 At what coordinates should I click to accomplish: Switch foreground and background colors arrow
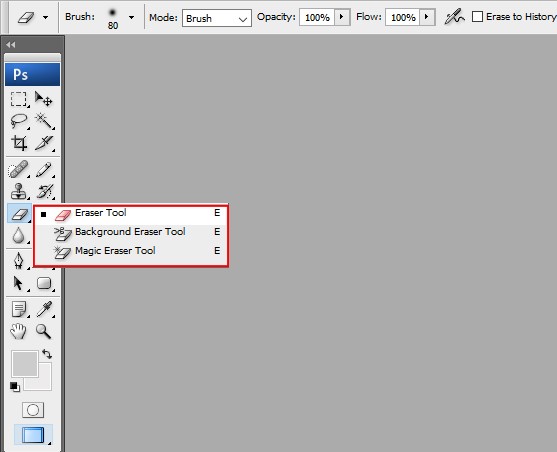[47, 354]
